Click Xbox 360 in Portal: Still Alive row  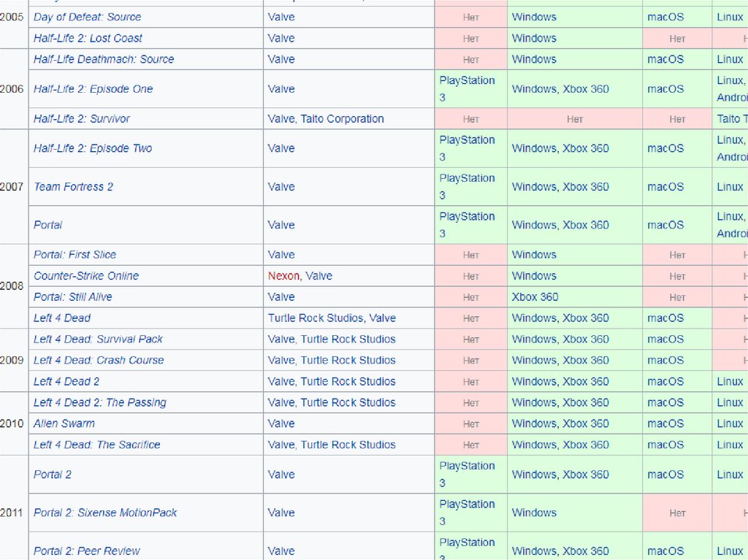[x=535, y=296]
